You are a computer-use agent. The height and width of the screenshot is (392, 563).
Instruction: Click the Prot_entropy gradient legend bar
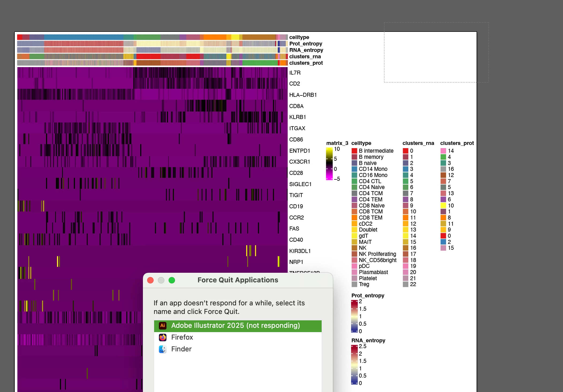[x=354, y=316]
